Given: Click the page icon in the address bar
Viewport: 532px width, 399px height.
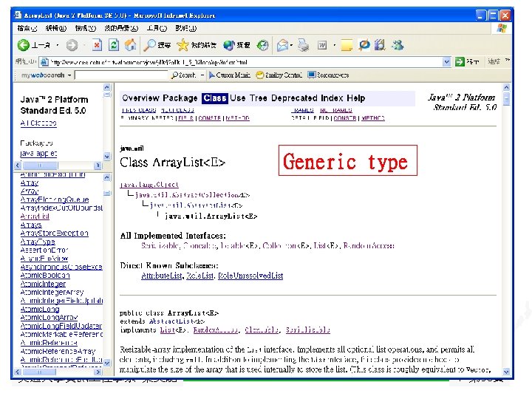Looking at the screenshot, I should coord(44,62).
